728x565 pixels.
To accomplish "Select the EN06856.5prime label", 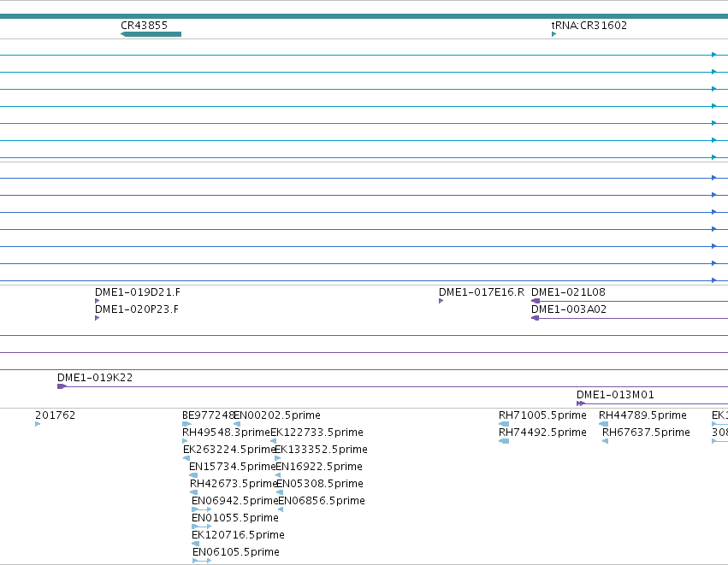I will point(322,501).
